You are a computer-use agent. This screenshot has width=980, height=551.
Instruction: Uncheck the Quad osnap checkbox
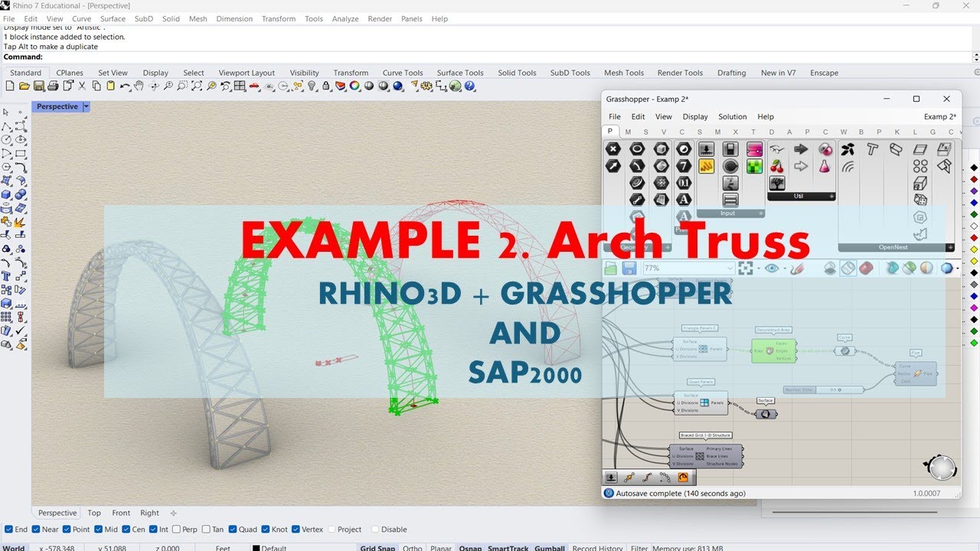pyautogui.click(x=232, y=529)
